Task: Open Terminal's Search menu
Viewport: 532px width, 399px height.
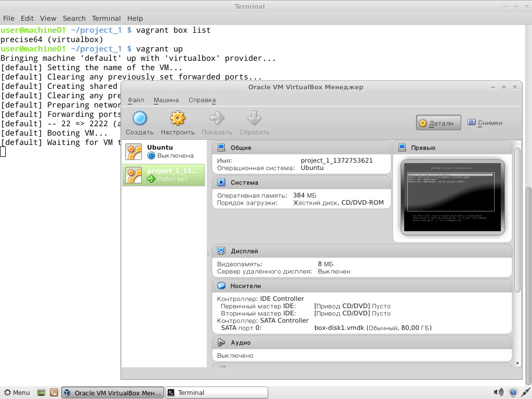Action: click(x=74, y=18)
